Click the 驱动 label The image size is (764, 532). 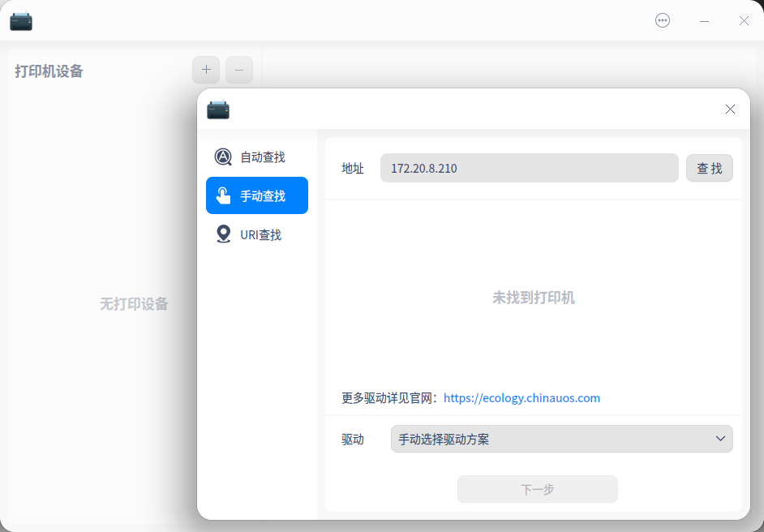[x=353, y=440]
